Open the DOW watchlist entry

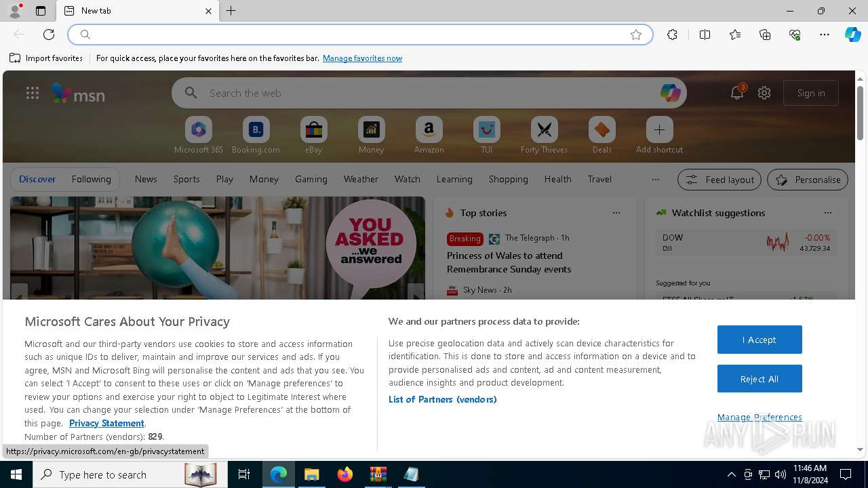tap(746, 243)
